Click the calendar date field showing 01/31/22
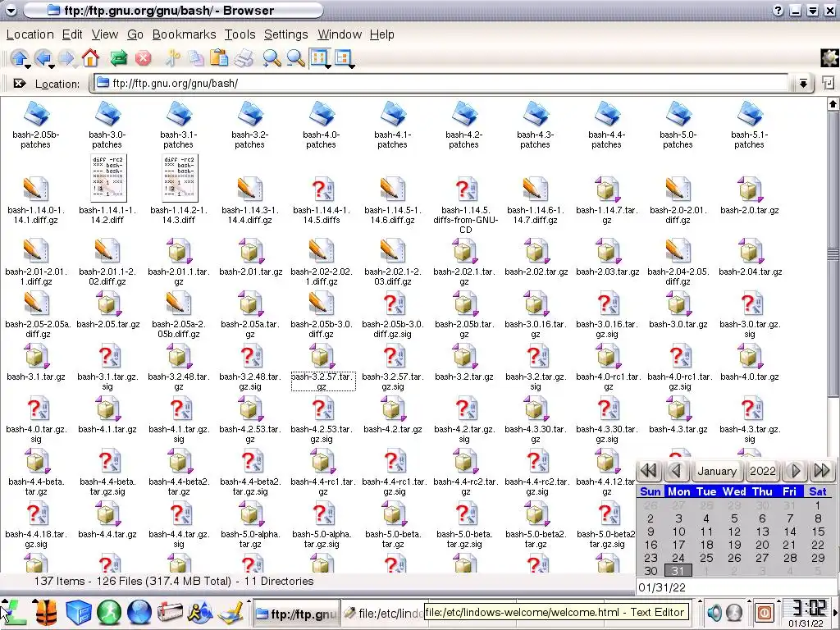 735,587
